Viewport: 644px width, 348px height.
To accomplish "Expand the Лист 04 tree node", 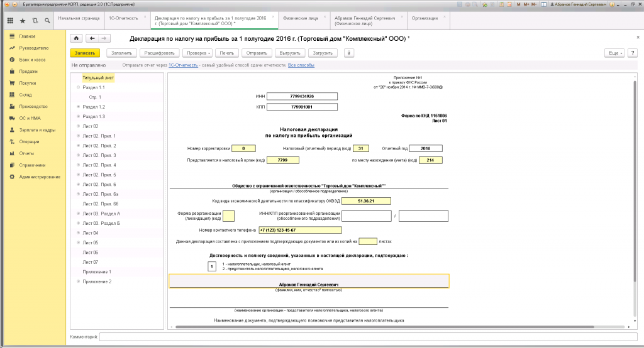I will pos(78,233).
